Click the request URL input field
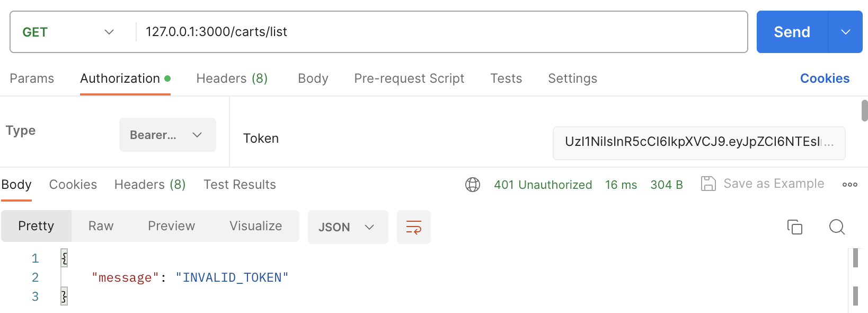Screen dimensions: 868x313 pyautogui.click(x=440, y=32)
